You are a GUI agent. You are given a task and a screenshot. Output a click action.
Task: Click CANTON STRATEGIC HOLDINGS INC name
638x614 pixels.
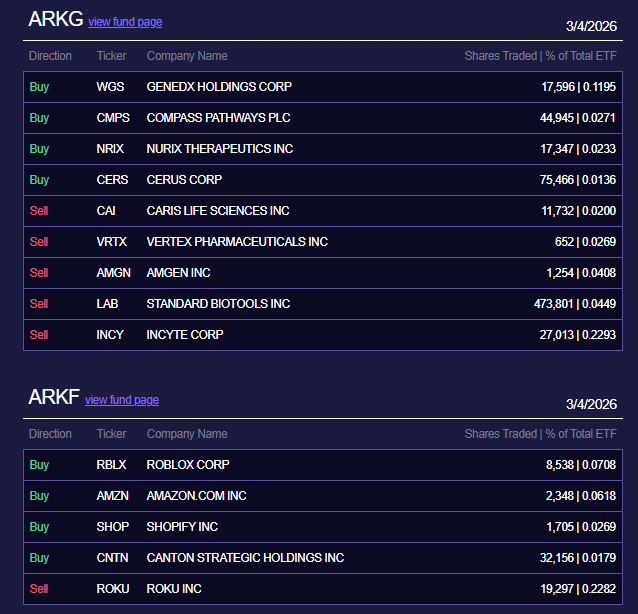(245, 557)
